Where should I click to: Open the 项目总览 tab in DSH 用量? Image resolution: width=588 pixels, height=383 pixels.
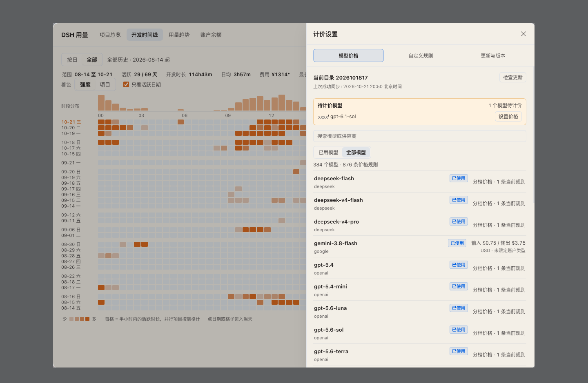[110, 35]
